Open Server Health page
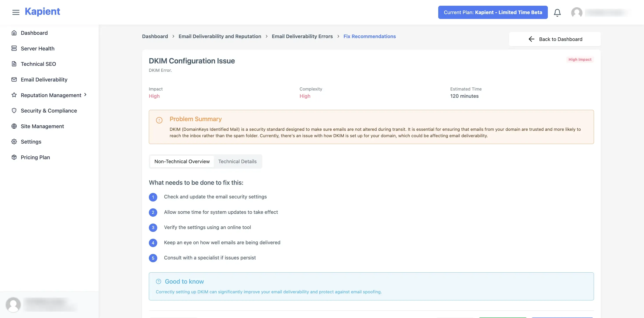The height and width of the screenshot is (318, 644). pos(37,48)
